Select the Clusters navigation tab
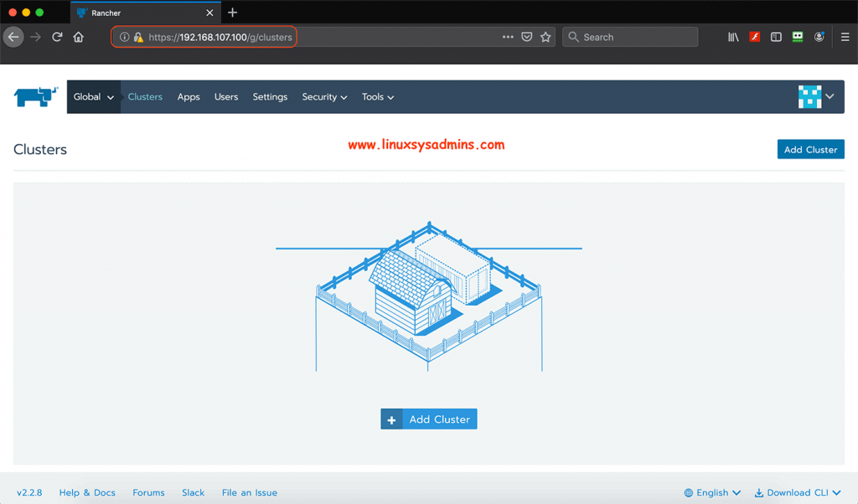The height and width of the screenshot is (504, 858). tap(145, 97)
